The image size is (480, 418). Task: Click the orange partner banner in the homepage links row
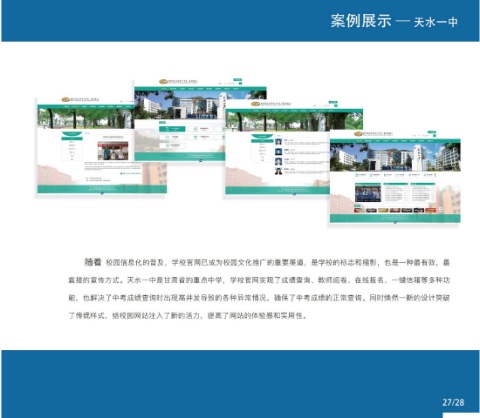430,210
